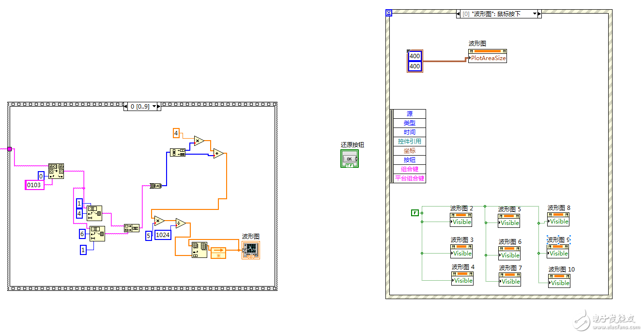
Task: Select the String To Byte Array U8 node
Action: 155,186
